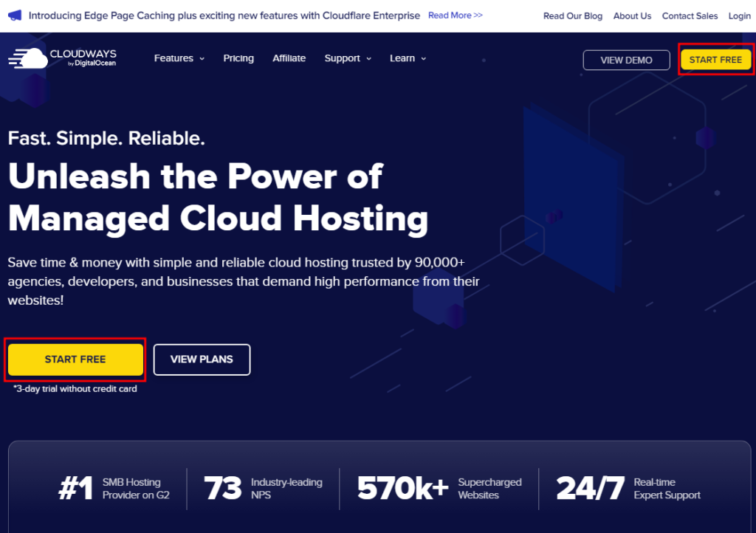Expand the Support dropdown menu
Image resolution: width=756 pixels, height=533 pixels.
348,58
